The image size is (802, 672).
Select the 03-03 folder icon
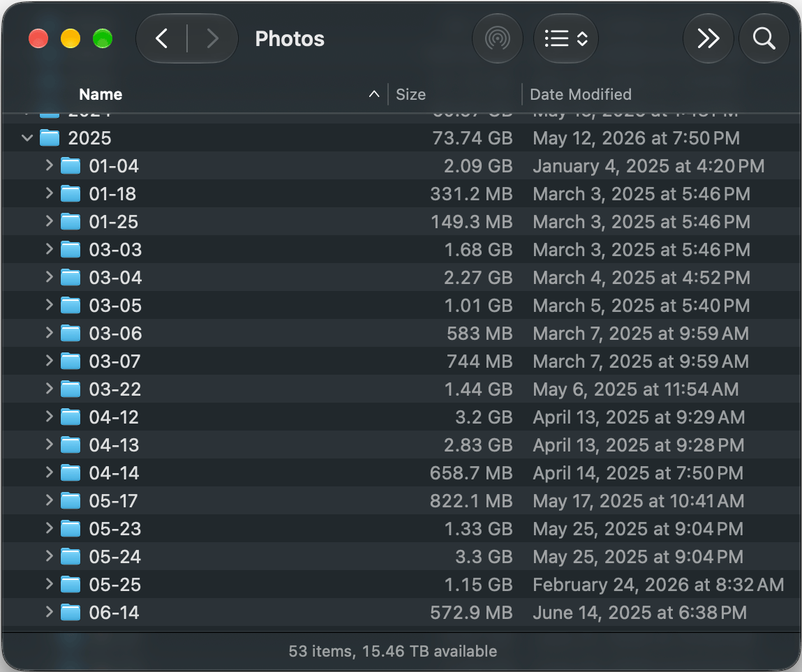pyautogui.click(x=70, y=250)
